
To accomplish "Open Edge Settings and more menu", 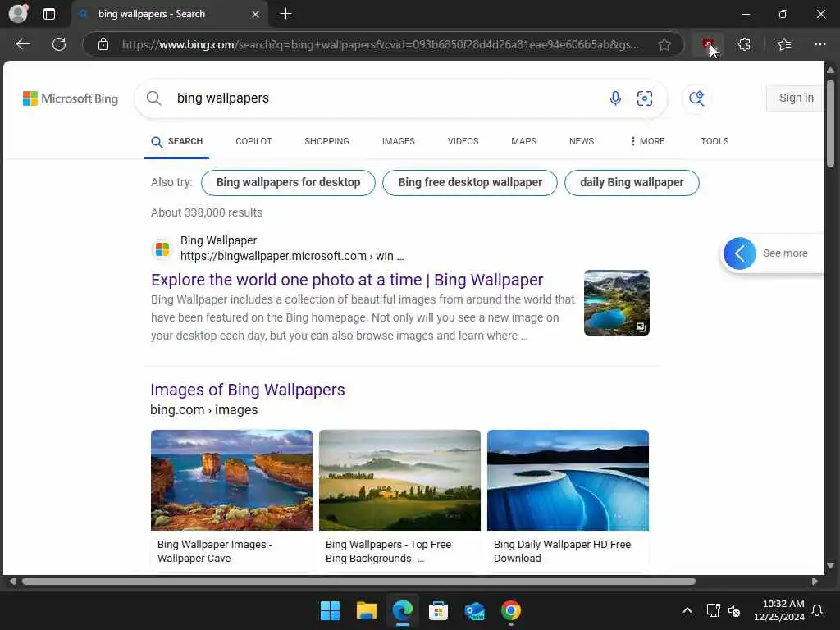I will (820, 44).
